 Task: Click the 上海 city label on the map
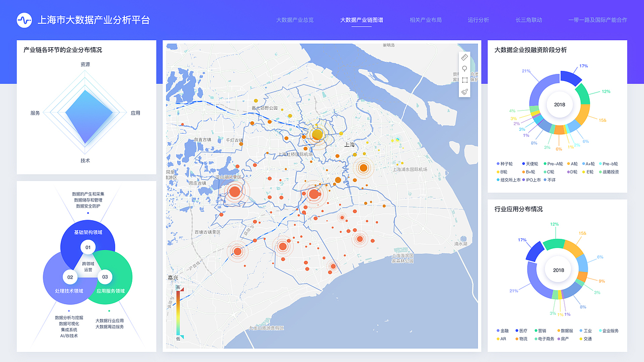350,145
